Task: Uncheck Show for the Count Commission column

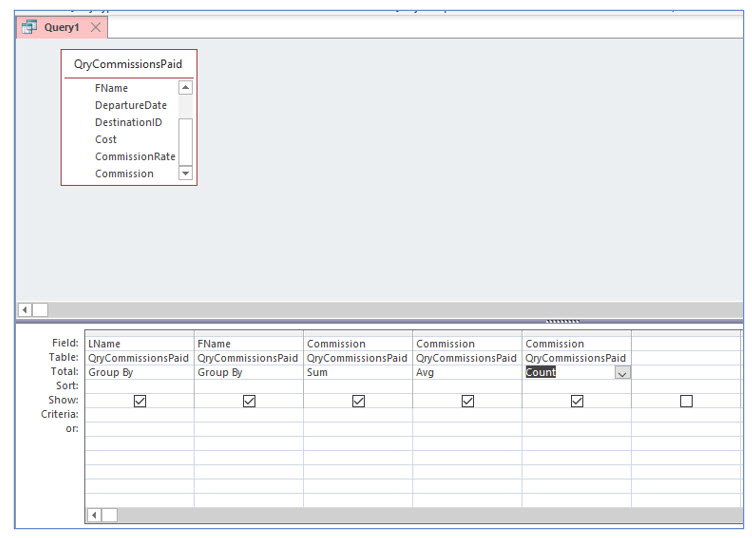Action: [577, 401]
